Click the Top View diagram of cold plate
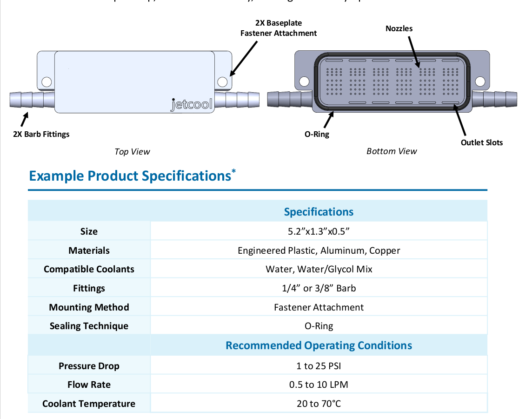Image resolution: width=532 pixels, height=419 pixels. [x=135, y=82]
